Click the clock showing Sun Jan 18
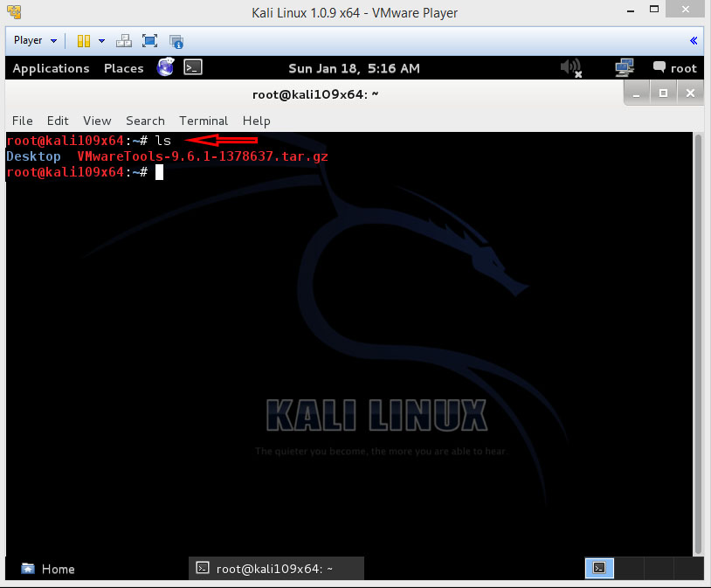This screenshot has width=711, height=588. click(x=354, y=68)
